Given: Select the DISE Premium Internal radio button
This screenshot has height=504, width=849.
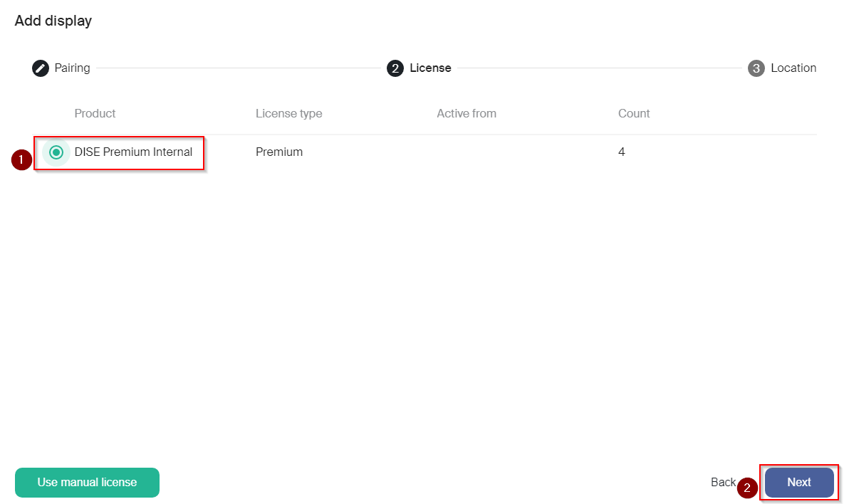Looking at the screenshot, I should (56, 152).
